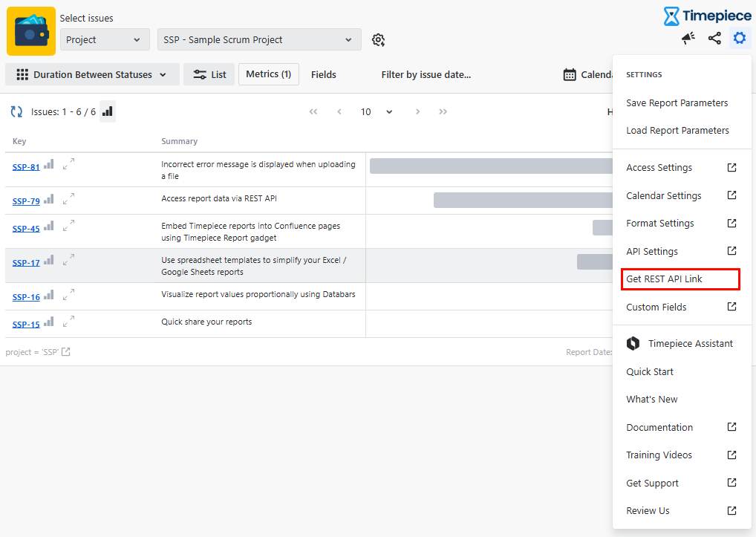
Task: Open the share report icon
Action: (714, 38)
